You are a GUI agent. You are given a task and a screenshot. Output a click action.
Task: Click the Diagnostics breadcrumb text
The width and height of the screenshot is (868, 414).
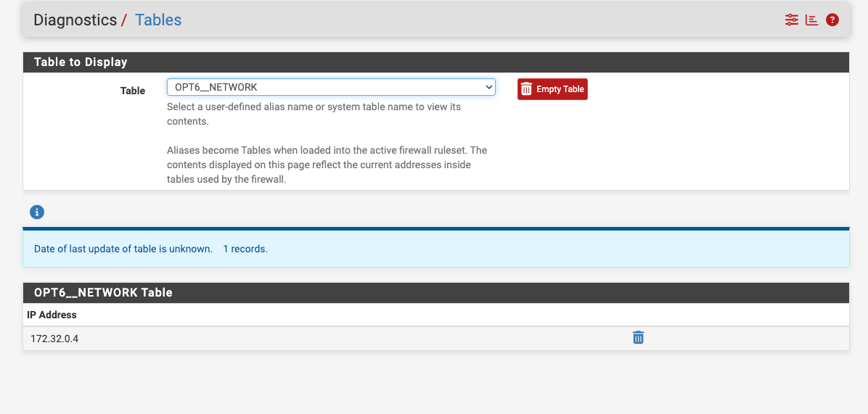75,20
